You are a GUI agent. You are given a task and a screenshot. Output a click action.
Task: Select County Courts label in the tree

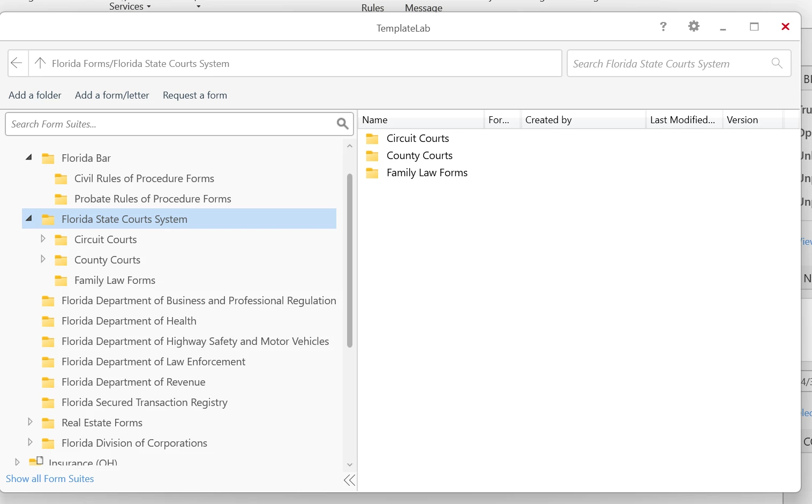pyautogui.click(x=107, y=260)
